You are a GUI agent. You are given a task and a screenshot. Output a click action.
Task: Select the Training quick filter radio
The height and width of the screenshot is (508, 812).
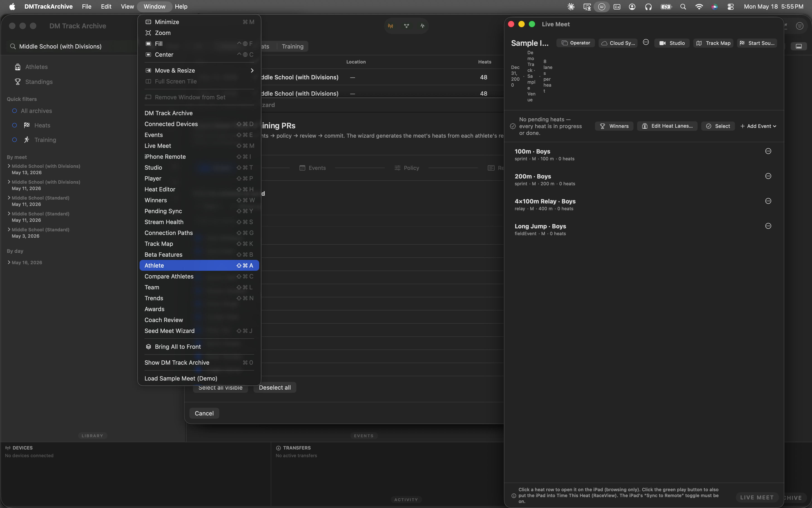[x=14, y=140]
